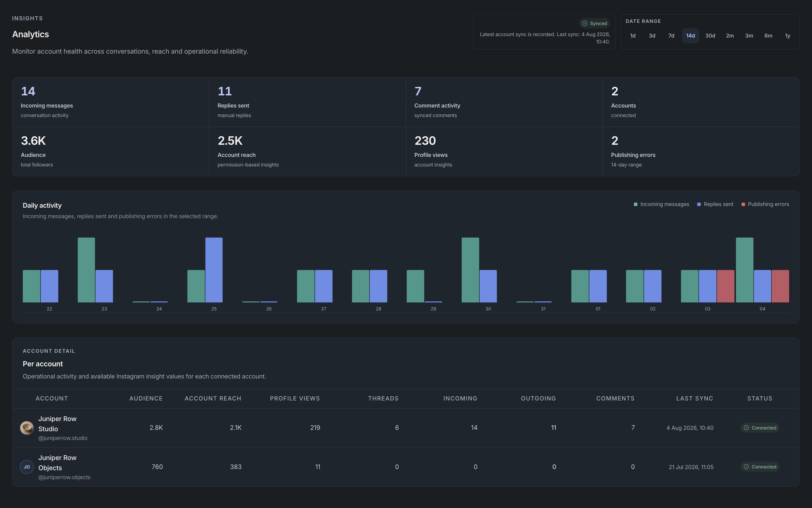812x508 pixels.
Task: Open the Replies sent stat card
Action: (x=307, y=102)
